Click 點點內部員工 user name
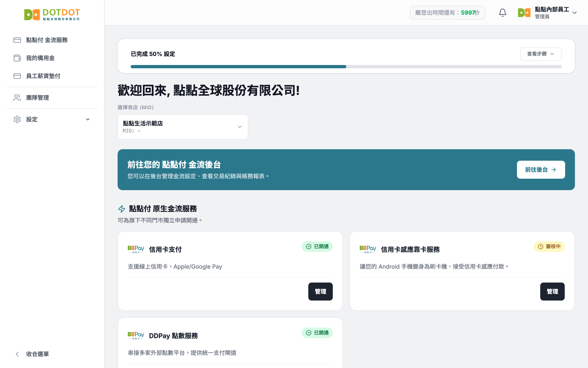Viewport: 588px width, 368px height. click(x=552, y=9)
